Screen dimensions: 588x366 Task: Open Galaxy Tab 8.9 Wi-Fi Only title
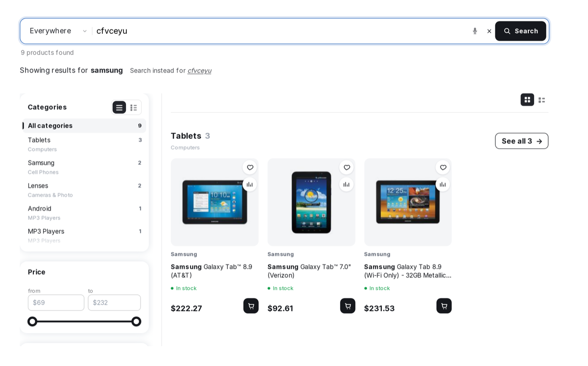click(x=408, y=271)
